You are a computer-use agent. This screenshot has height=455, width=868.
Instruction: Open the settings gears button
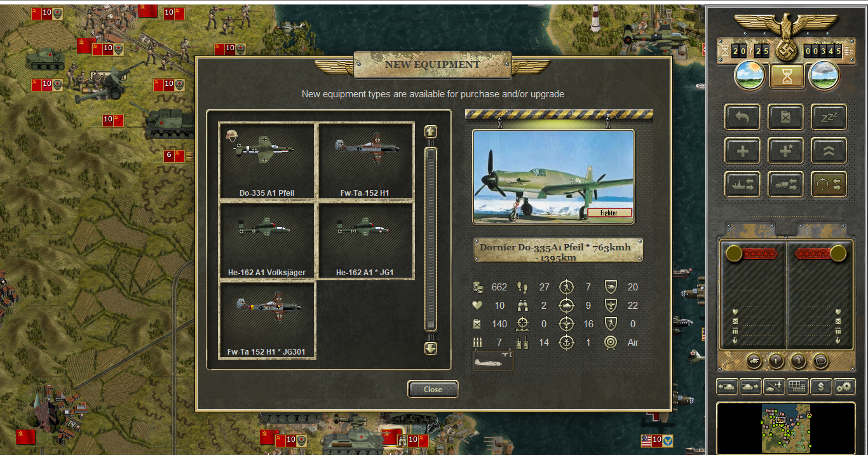pos(844,386)
